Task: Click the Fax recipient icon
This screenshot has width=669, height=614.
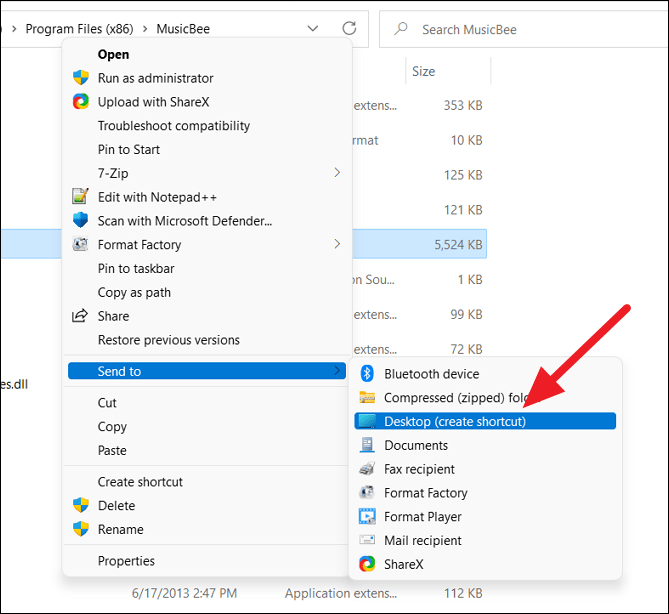Action: tap(367, 469)
